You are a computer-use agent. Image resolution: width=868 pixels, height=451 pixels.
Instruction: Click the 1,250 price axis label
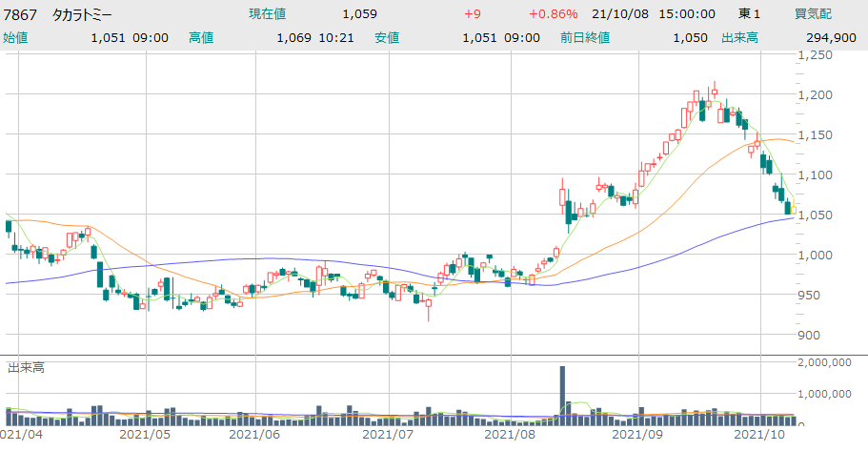click(x=815, y=55)
